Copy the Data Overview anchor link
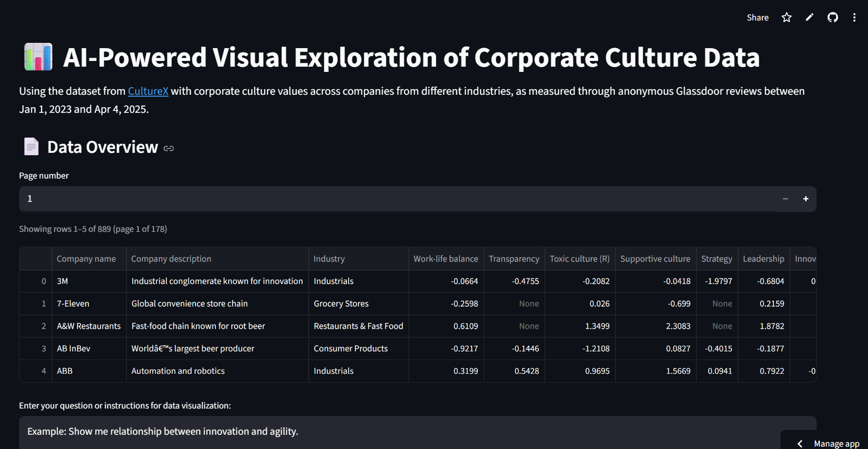 [168, 149]
